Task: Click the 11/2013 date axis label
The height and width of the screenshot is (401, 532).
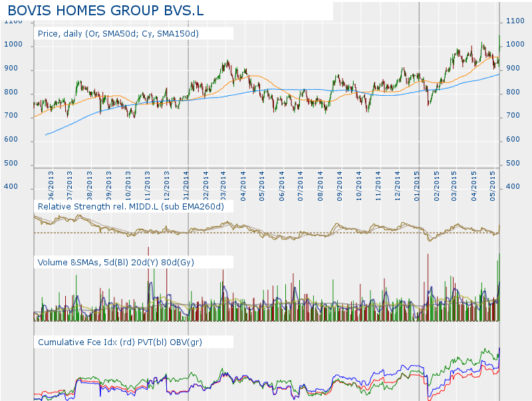Action: pos(148,186)
